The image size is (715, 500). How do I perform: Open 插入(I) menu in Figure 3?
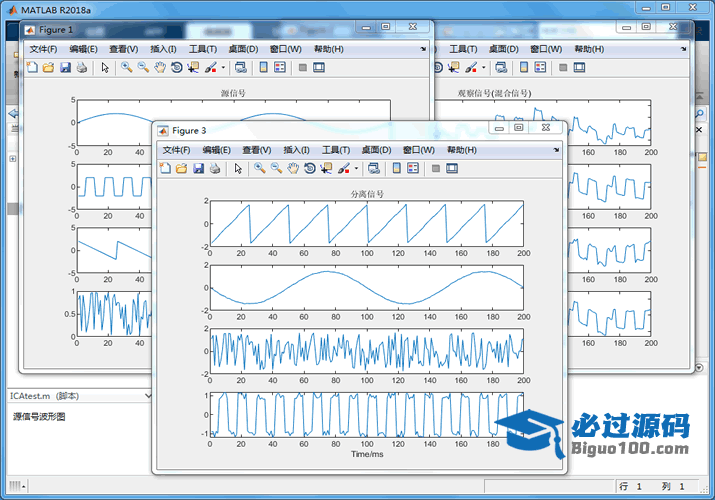pos(296,150)
